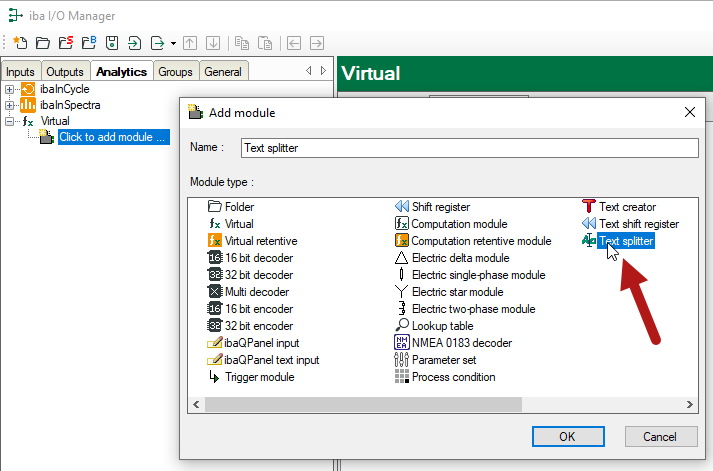Expand the ibaInCycle tree node
This screenshot has width=713, height=471.
pos(10,89)
